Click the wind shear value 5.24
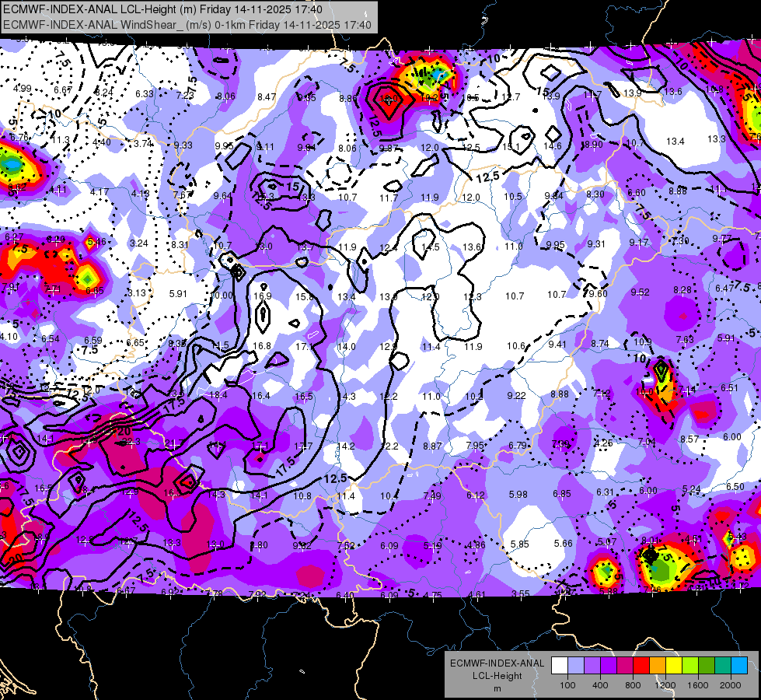This screenshot has height=700, width=761. click(x=692, y=488)
